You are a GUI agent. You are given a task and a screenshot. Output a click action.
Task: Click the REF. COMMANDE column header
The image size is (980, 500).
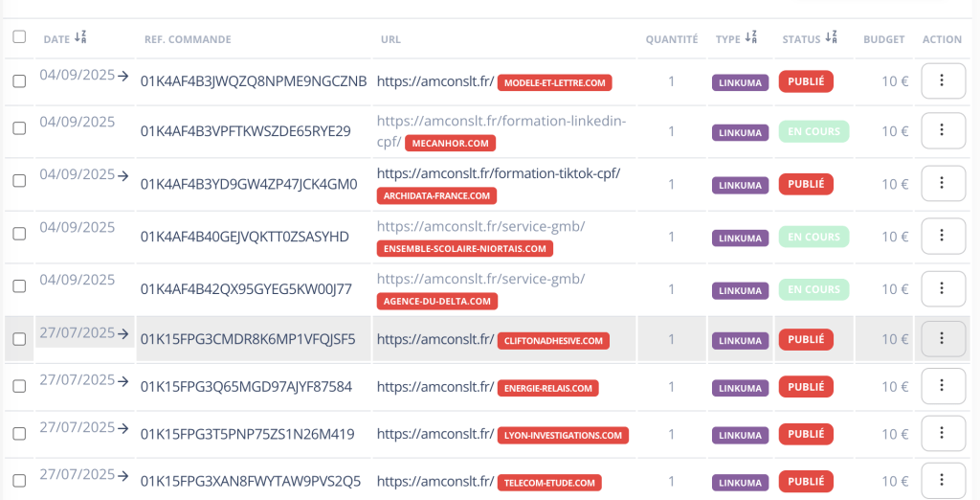coord(188,39)
